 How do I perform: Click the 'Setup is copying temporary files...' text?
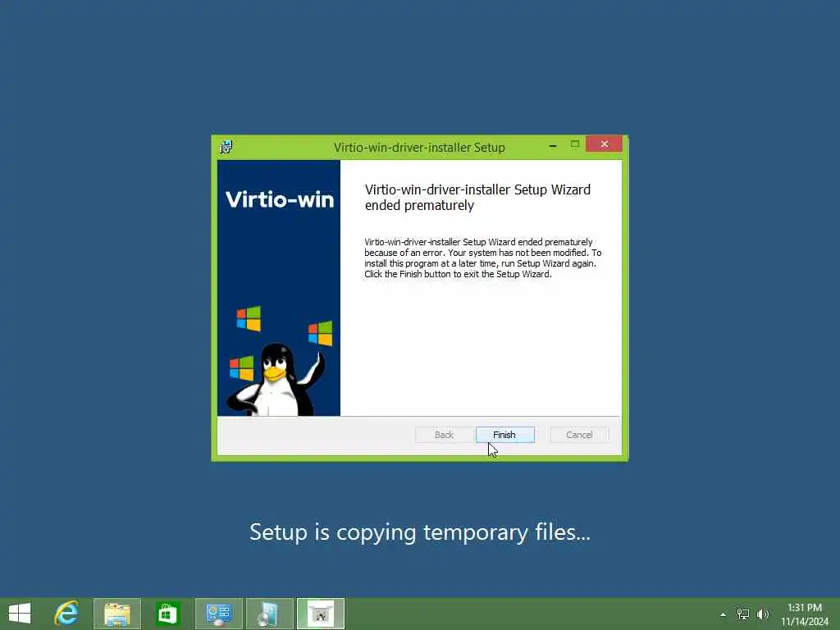point(420,532)
